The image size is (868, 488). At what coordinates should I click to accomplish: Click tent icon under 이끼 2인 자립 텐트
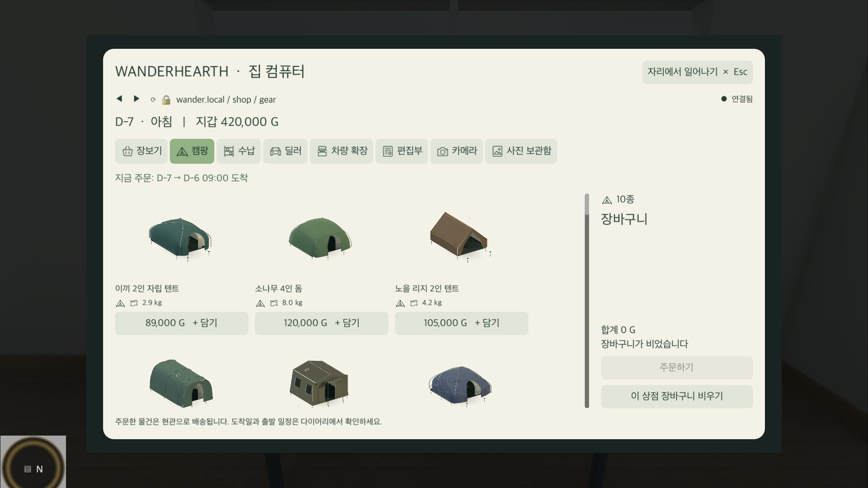[120, 303]
